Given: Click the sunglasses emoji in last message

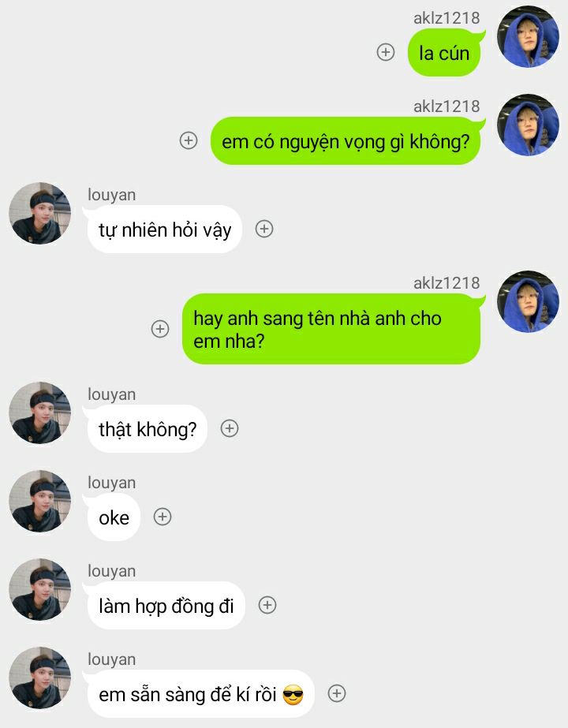Looking at the screenshot, I should [293, 695].
